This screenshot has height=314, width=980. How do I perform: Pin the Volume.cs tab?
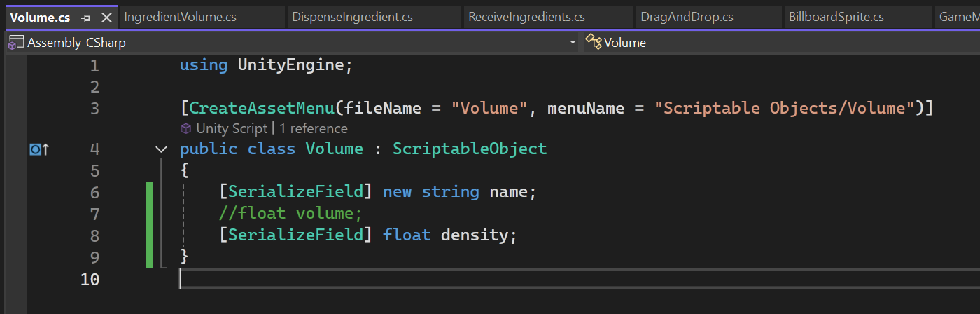[x=85, y=18]
